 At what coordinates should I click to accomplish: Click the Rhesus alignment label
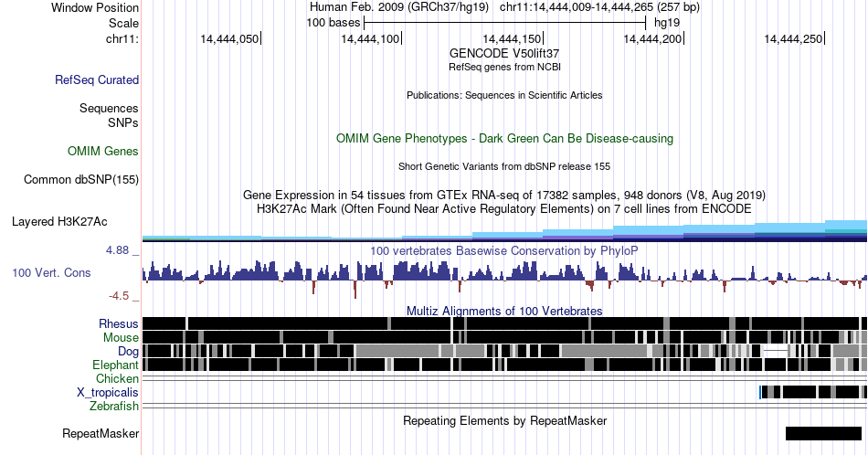(x=119, y=323)
